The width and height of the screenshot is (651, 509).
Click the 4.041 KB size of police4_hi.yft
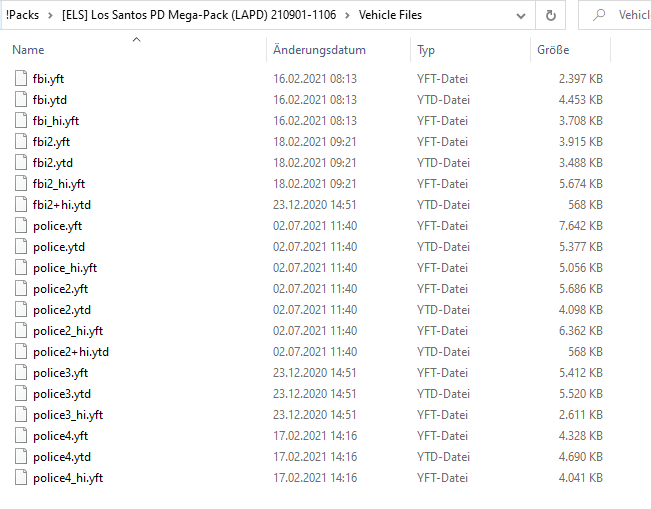coord(580,478)
